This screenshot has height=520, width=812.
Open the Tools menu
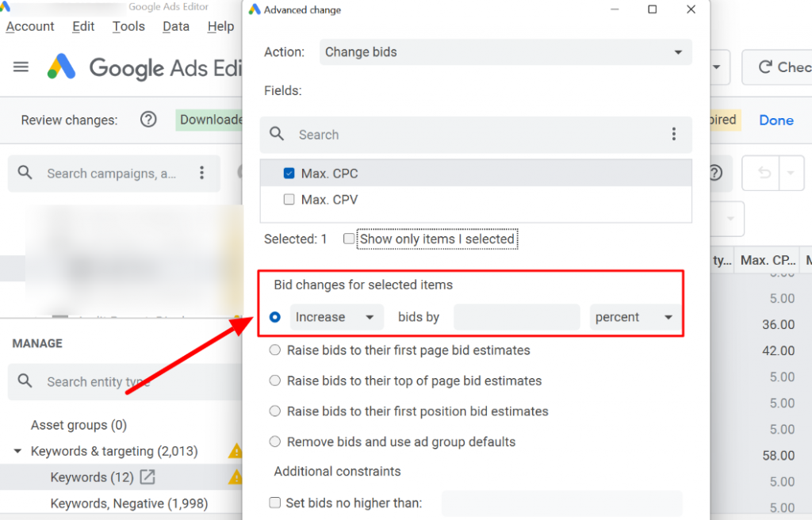[128, 26]
